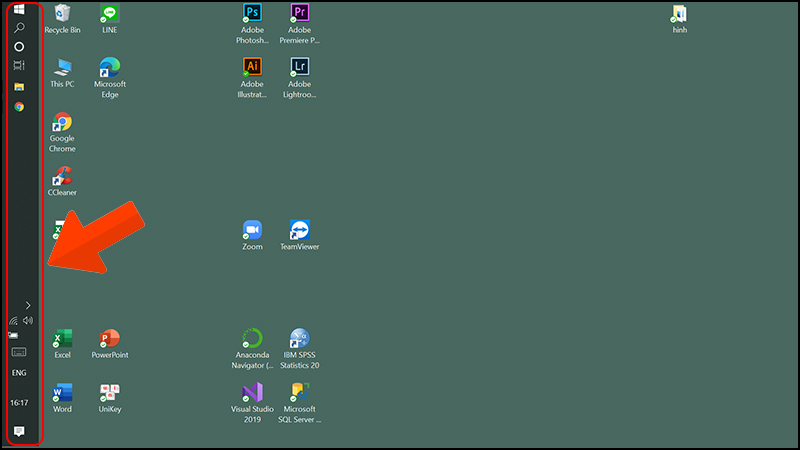Open File Explorer from the taskbar
Image resolution: width=800 pixels, height=450 pixels.
click(19, 87)
